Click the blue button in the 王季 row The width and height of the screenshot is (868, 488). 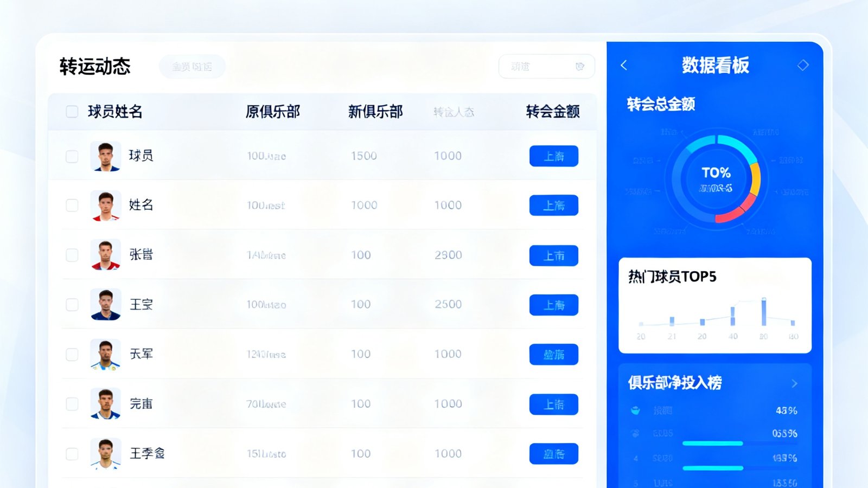click(554, 454)
